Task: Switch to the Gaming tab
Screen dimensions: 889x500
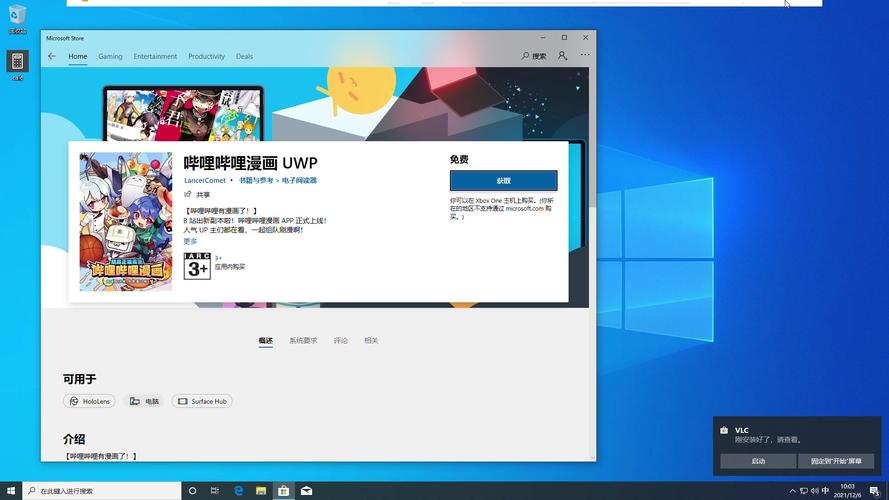Action: coord(110,56)
